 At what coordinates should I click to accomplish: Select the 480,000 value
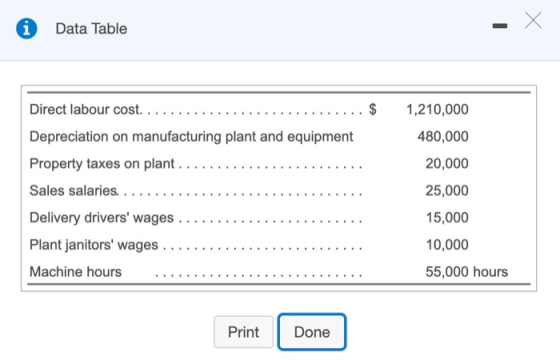pos(443,136)
